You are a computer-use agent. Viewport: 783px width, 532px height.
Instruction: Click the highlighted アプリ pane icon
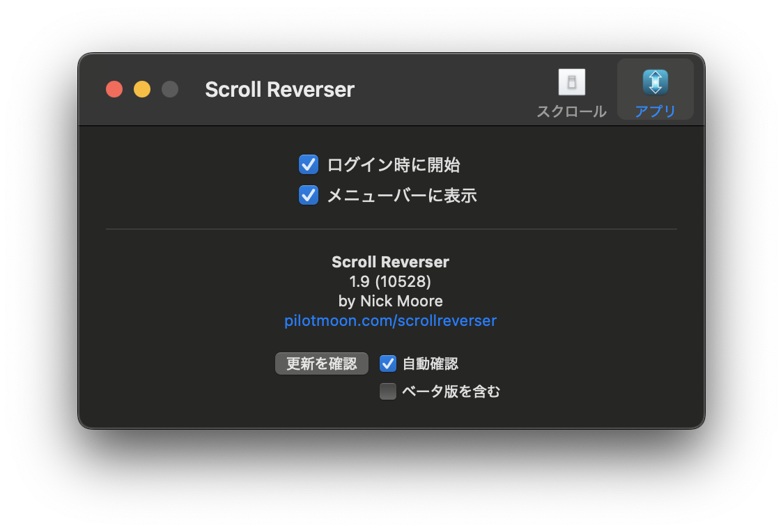tap(654, 82)
